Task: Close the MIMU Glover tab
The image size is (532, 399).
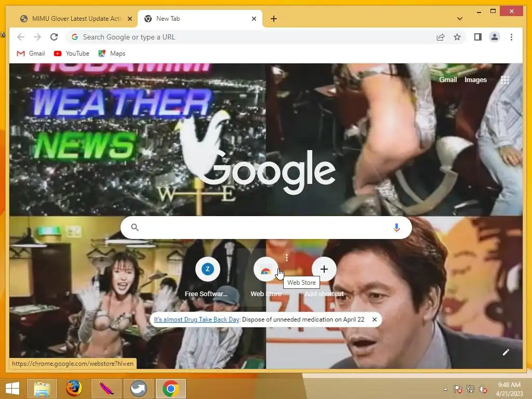Action: click(129, 19)
